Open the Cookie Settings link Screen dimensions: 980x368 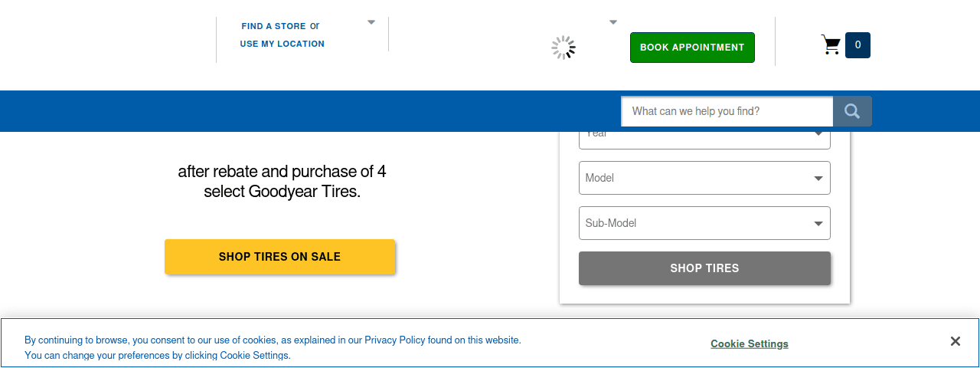pos(749,343)
